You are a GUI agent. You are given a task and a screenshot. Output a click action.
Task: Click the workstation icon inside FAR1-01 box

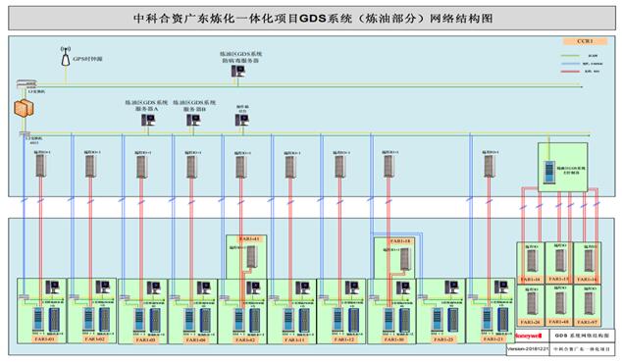click(x=52, y=286)
